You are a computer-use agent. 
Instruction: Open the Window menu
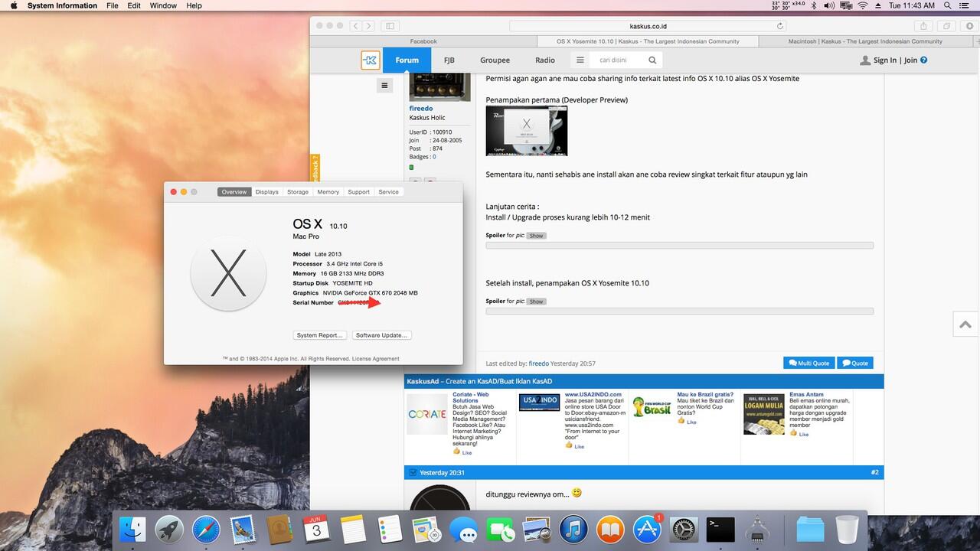[x=163, y=5]
